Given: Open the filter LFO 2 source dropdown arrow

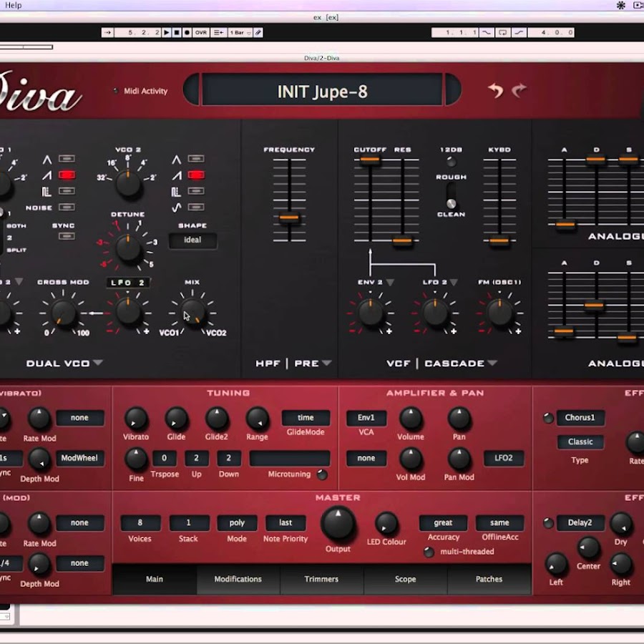Looking at the screenshot, I should click(x=454, y=283).
